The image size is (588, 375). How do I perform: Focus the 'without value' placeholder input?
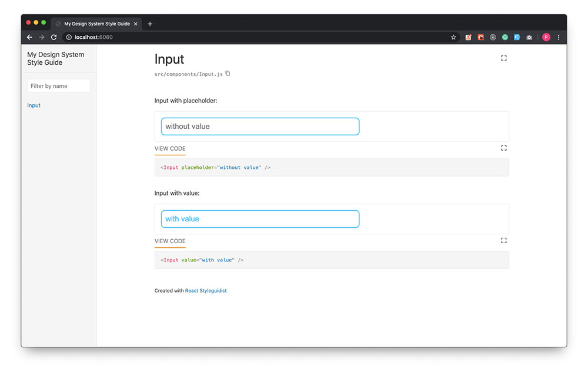[260, 127]
